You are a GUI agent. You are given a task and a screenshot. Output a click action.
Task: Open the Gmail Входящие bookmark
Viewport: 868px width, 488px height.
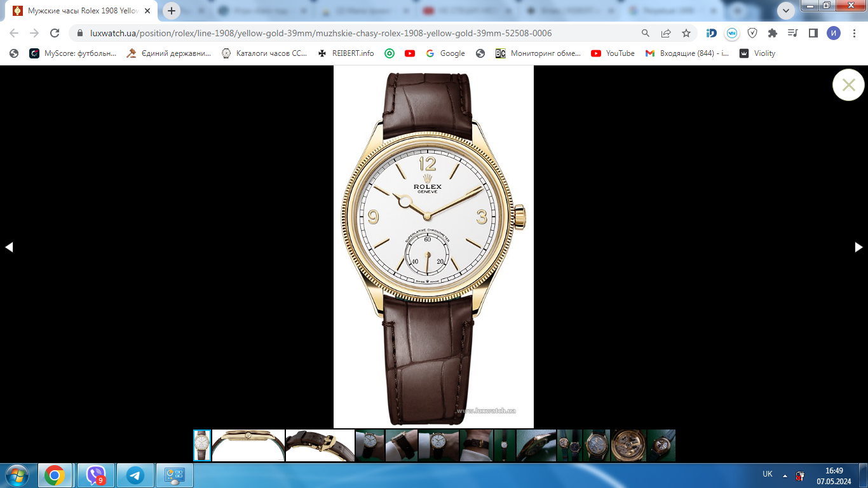pyautogui.click(x=687, y=53)
